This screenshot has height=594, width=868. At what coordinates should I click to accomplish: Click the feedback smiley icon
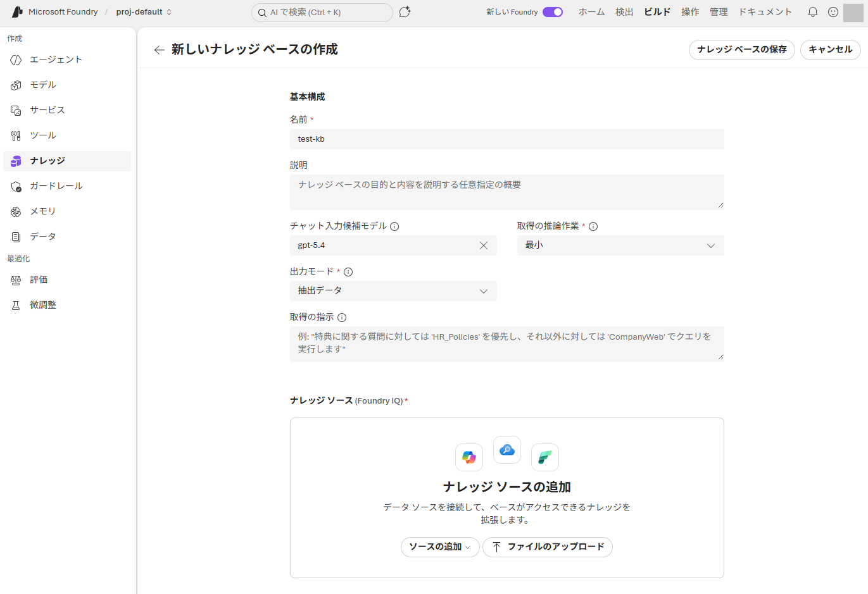point(833,12)
